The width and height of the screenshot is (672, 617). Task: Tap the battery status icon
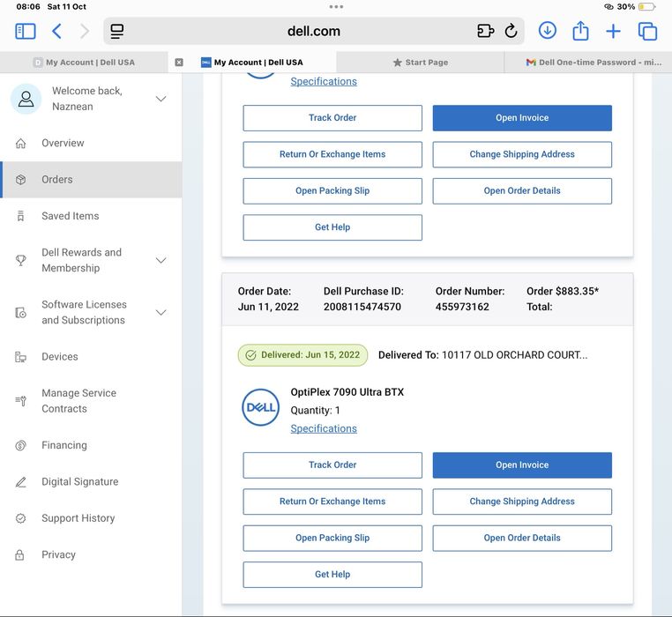point(646,6)
